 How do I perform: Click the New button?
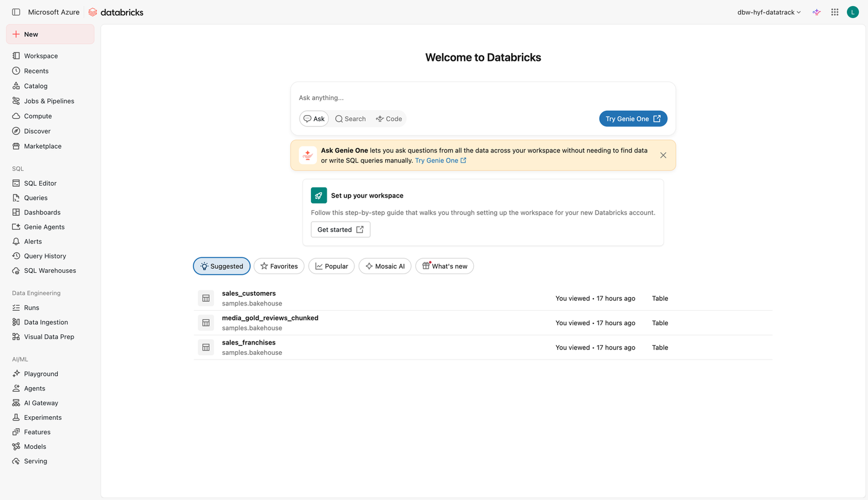pos(50,34)
